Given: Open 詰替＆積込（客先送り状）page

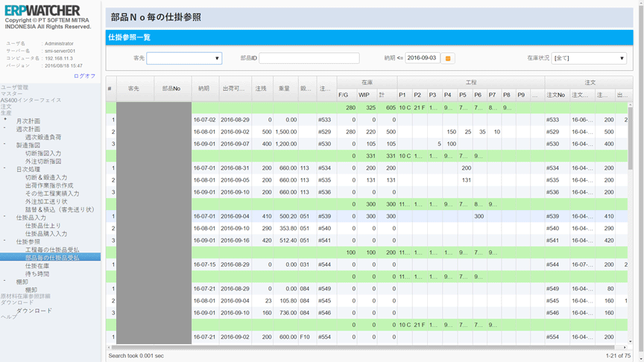Looking at the screenshot, I should (x=60, y=210).
